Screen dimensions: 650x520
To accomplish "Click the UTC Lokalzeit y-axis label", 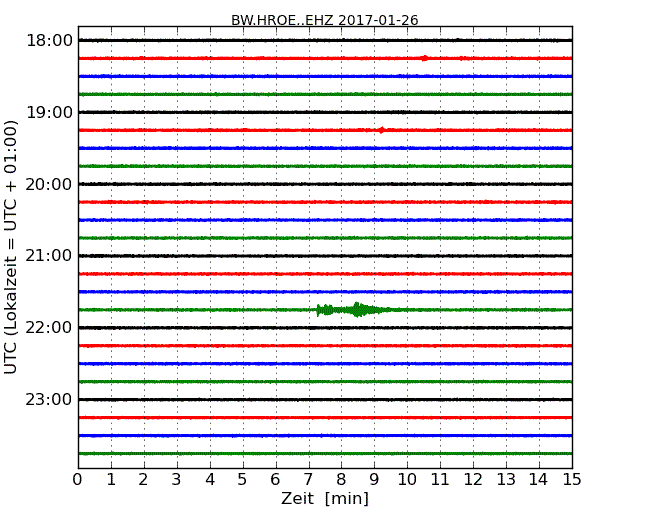I will point(10,247).
